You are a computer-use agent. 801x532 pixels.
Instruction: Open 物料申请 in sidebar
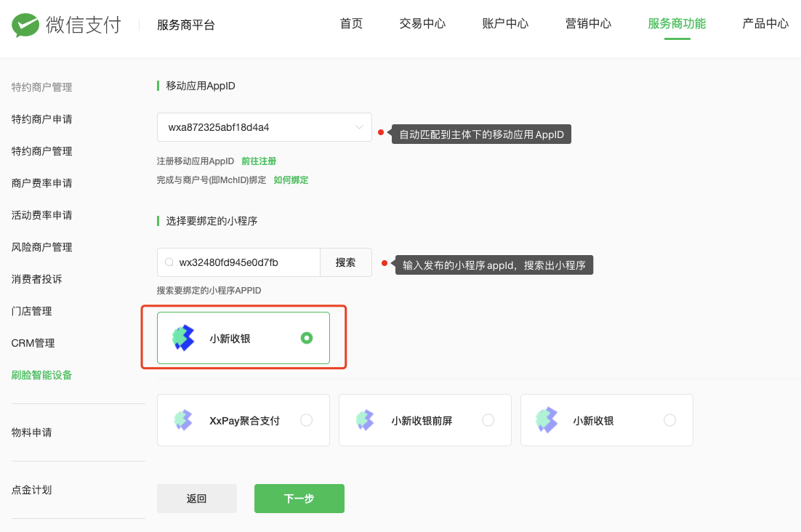pyautogui.click(x=32, y=432)
